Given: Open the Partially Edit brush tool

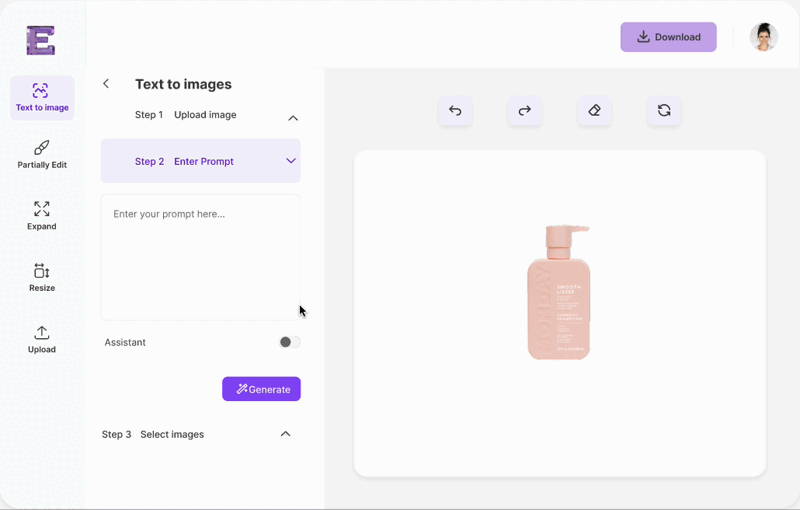Looking at the screenshot, I should click(42, 155).
